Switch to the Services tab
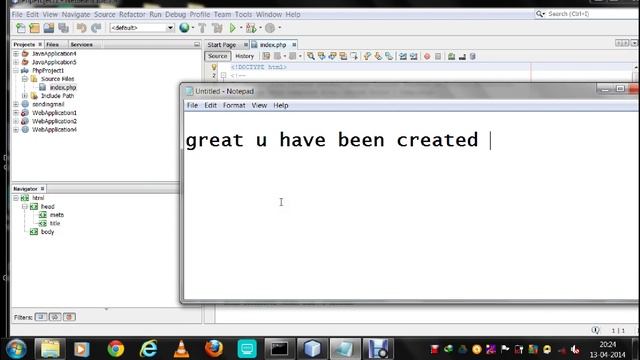 pos(81,44)
